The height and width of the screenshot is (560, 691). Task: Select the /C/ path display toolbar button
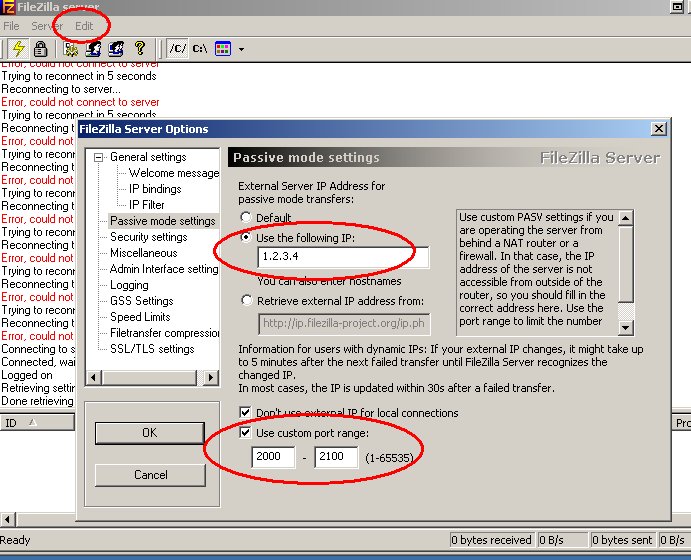pos(178,48)
